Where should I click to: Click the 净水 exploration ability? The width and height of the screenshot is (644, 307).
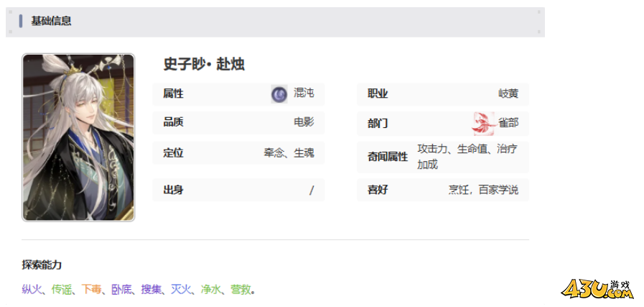click(211, 290)
